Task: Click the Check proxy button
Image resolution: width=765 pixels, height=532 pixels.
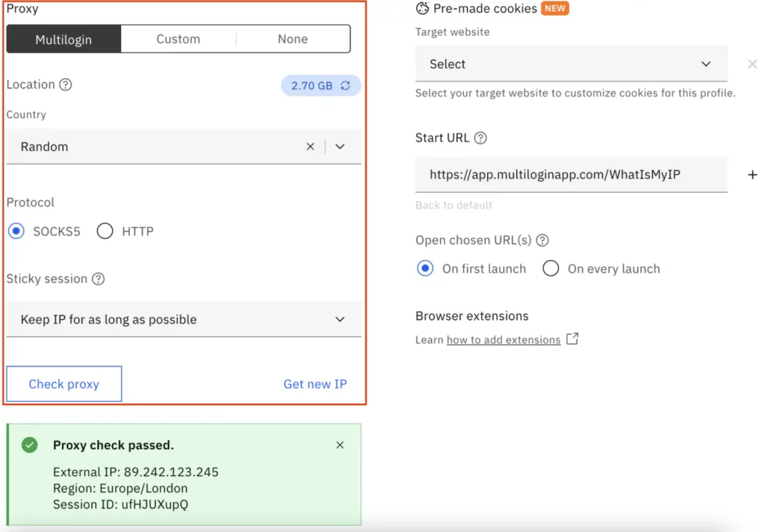Action: point(64,383)
